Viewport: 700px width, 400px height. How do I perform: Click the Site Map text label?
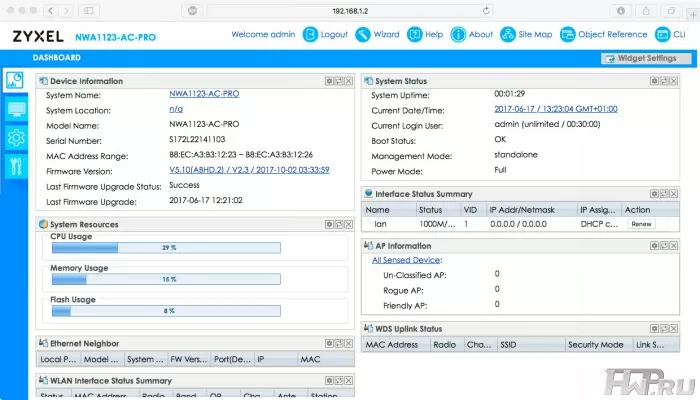click(535, 34)
